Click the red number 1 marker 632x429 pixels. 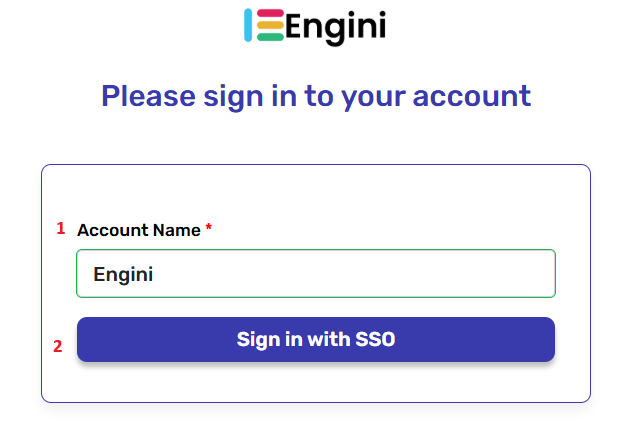click(x=60, y=228)
